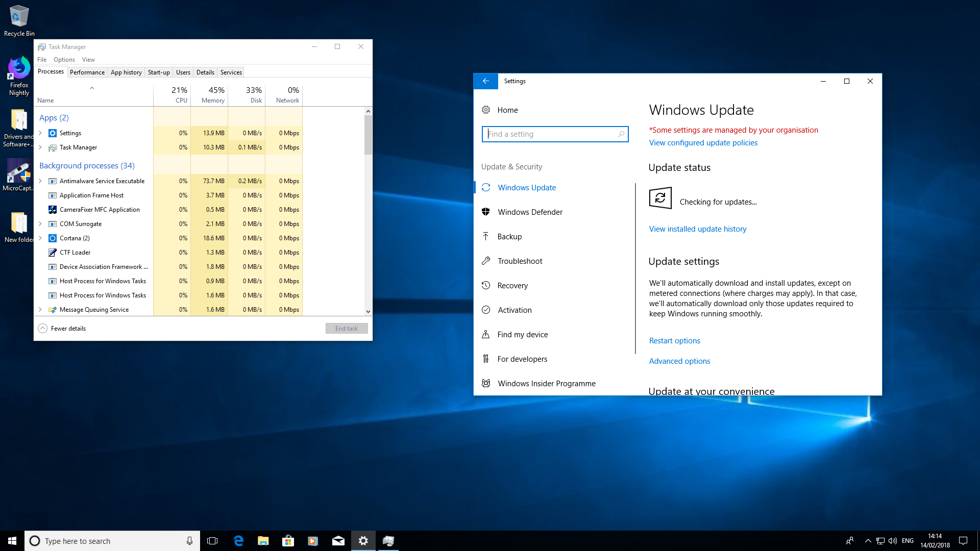Open the Options menu in Task Manager
This screenshot has width=980, height=551.
coord(64,60)
